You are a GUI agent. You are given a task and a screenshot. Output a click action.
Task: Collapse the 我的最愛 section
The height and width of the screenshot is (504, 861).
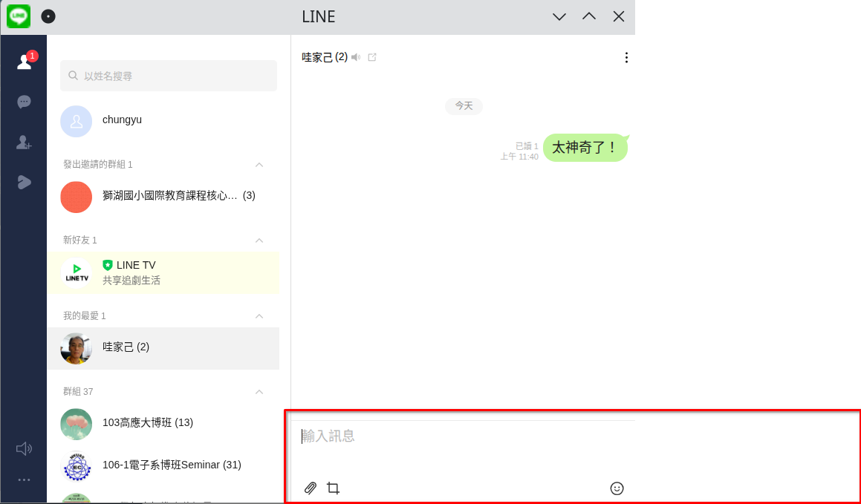(x=259, y=316)
